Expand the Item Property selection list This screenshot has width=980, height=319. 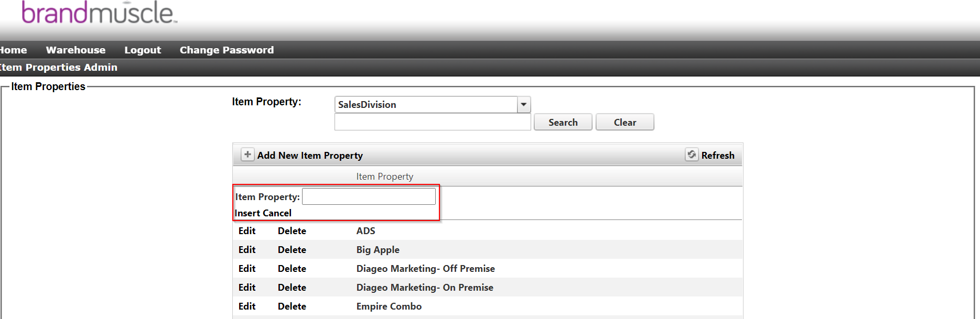[x=523, y=104]
